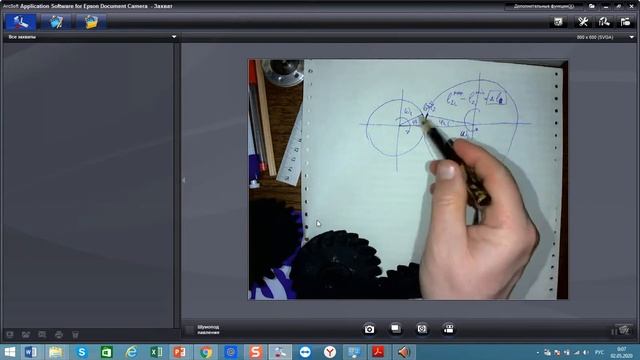Click the whiteboard icon at bottom right
The width and height of the screenshot is (640, 360).
coord(624,330)
